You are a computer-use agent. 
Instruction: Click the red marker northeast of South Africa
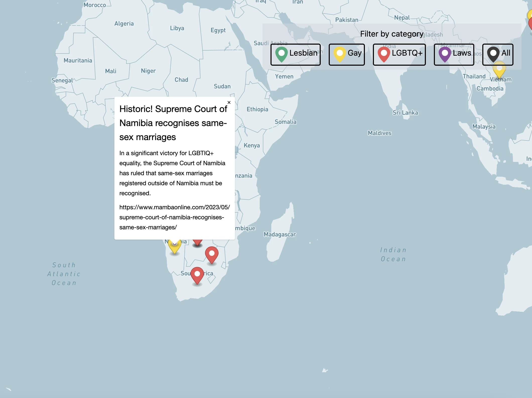click(212, 254)
